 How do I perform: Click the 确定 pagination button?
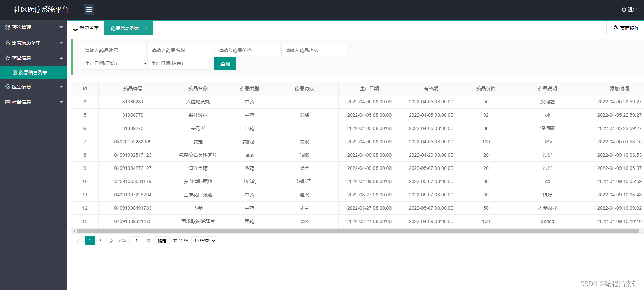(x=162, y=241)
